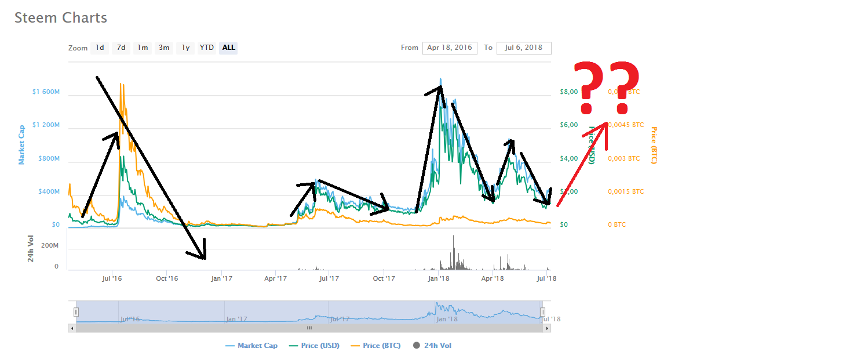Click the $400M axis label
This screenshot has width=868, height=359.
49,191
